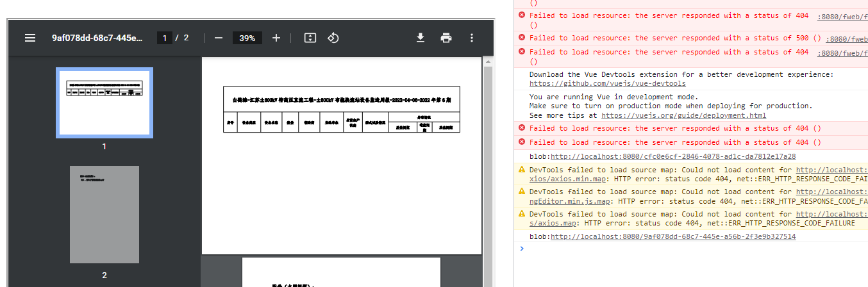Image resolution: width=868 pixels, height=287 pixels.
Task: Open the :8080/fweb/f source link of status 500 error
Action: pyautogui.click(x=846, y=38)
